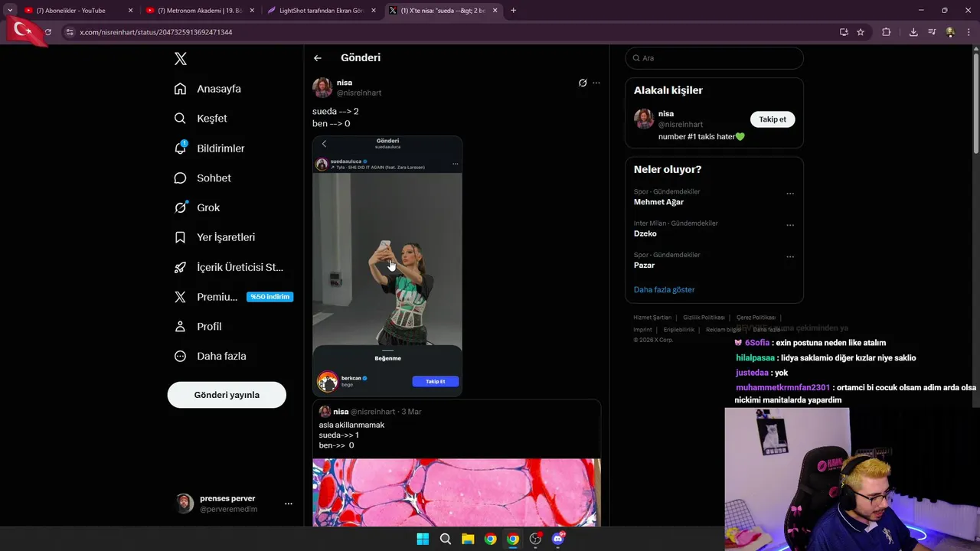The height and width of the screenshot is (551, 980).
Task: Open Windows taskbar search
Action: [x=445, y=539]
